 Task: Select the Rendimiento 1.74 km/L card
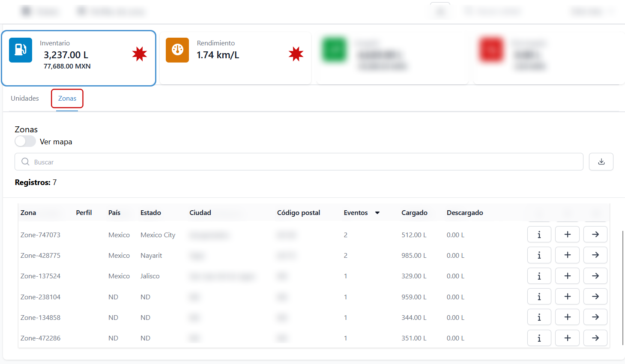(236, 58)
